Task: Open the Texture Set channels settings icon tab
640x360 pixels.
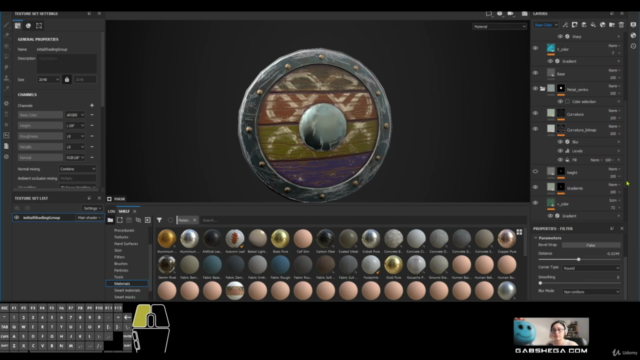Action: [18, 26]
